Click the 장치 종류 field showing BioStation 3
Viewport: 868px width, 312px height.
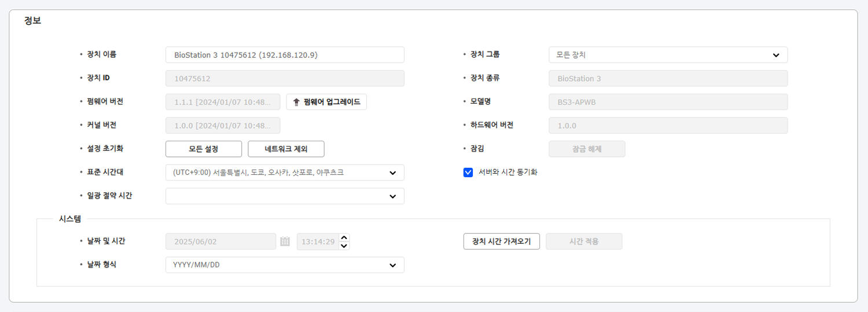point(668,79)
